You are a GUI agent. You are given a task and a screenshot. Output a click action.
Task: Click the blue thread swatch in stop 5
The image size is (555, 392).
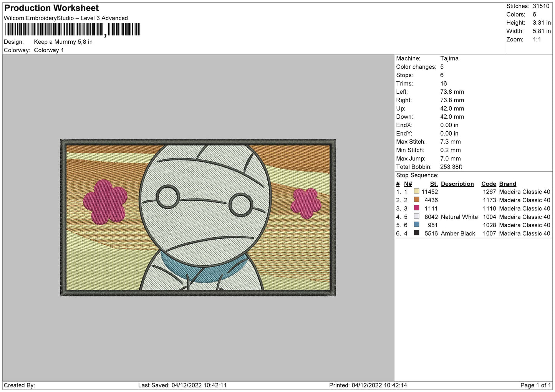tap(416, 225)
